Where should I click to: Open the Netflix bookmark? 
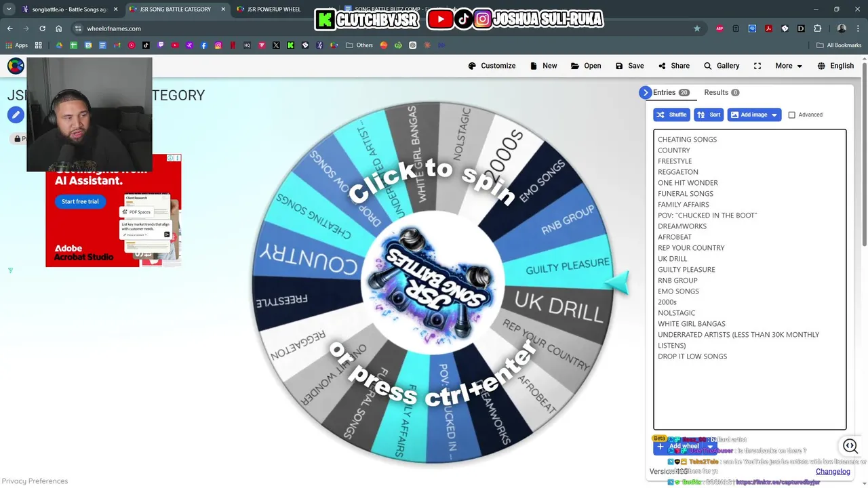233,45
